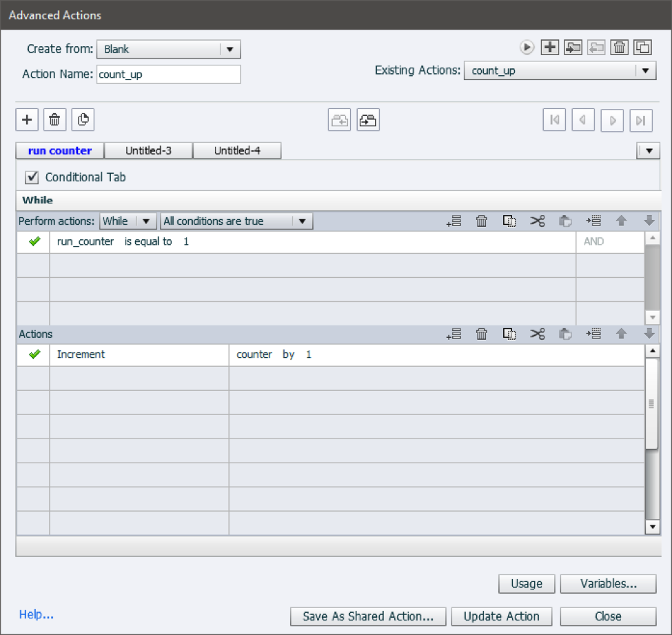Open the Create from dropdown
Screen dimensions: 672x635
click(231, 49)
